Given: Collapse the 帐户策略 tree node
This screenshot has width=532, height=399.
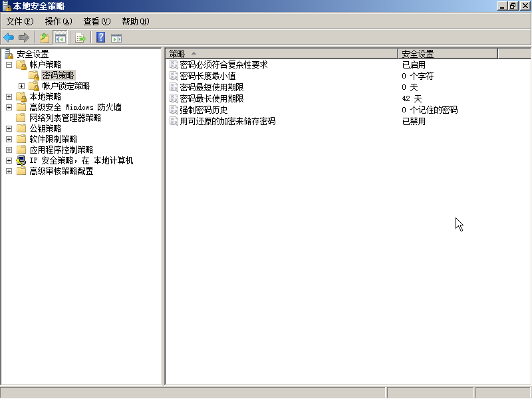Looking at the screenshot, I should pyautogui.click(x=8, y=64).
